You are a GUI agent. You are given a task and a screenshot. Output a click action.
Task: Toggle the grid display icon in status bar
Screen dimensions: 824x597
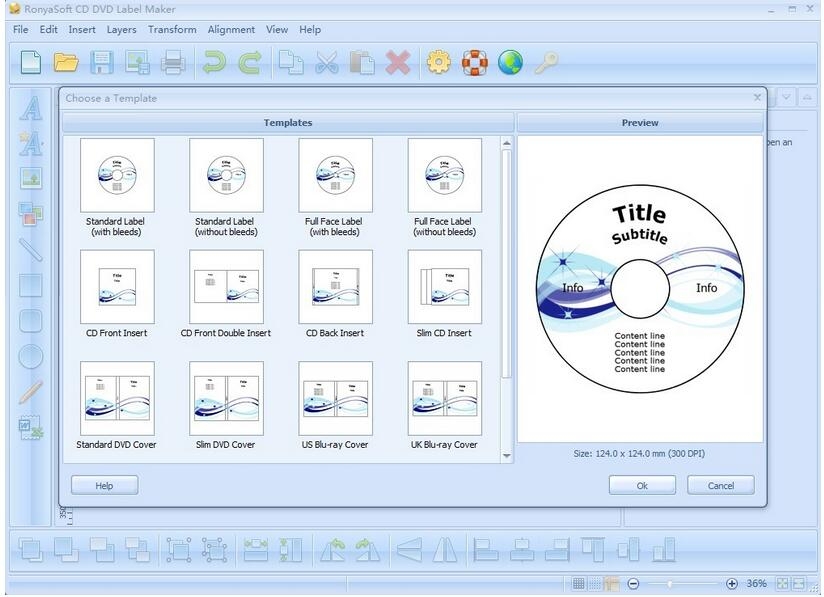point(579,584)
